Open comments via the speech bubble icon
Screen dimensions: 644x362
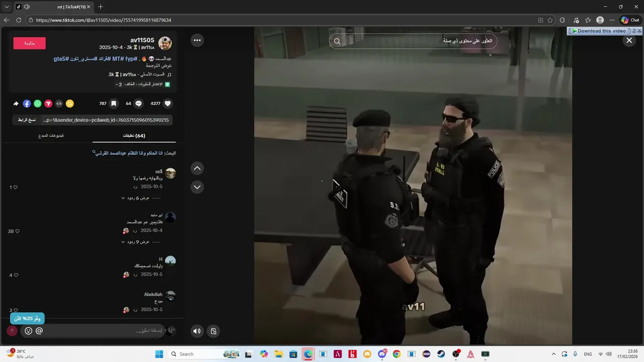coord(138,104)
